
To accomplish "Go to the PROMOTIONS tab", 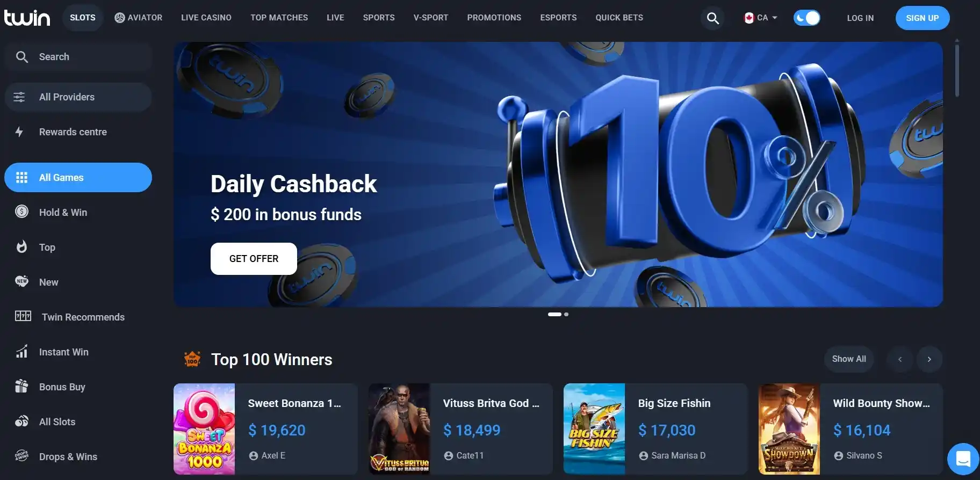I will 494,18.
